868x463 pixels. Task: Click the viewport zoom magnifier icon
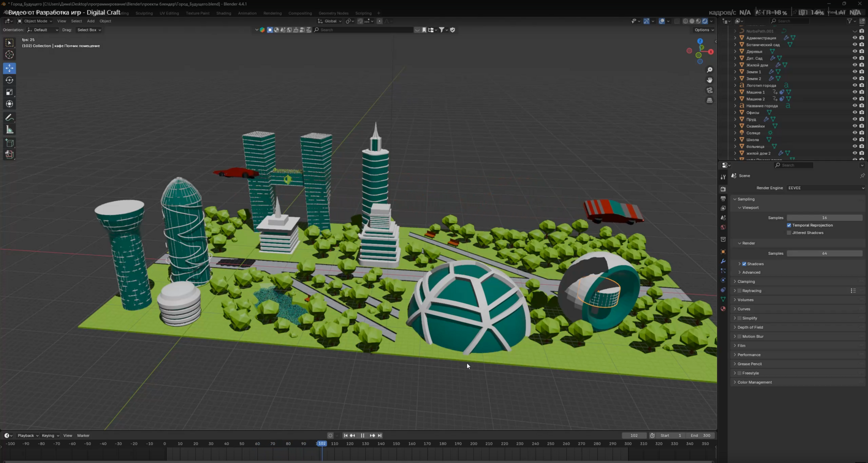tap(709, 70)
